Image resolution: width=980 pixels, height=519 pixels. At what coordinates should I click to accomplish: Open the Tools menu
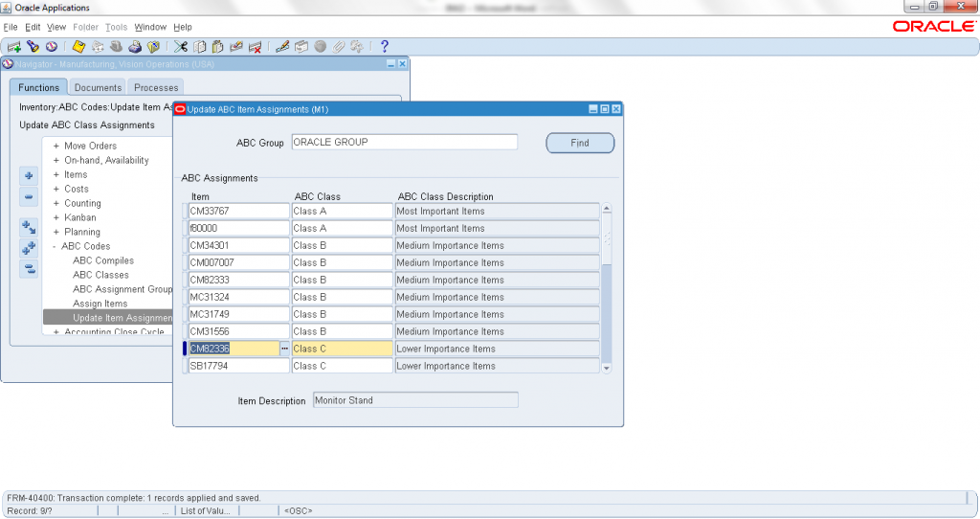point(116,27)
